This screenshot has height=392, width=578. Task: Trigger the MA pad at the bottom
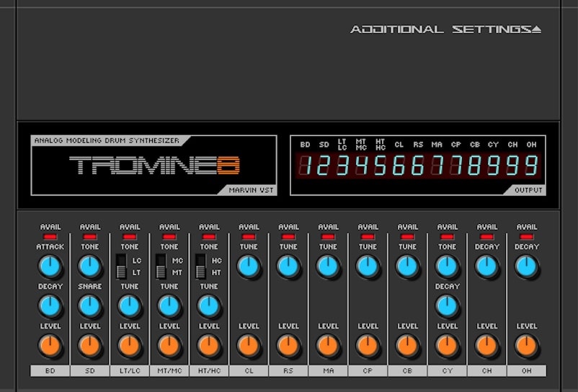click(x=328, y=370)
